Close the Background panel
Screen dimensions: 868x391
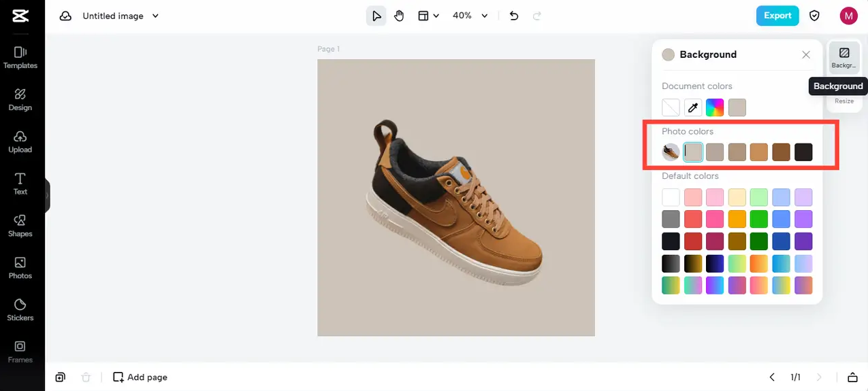(806, 54)
